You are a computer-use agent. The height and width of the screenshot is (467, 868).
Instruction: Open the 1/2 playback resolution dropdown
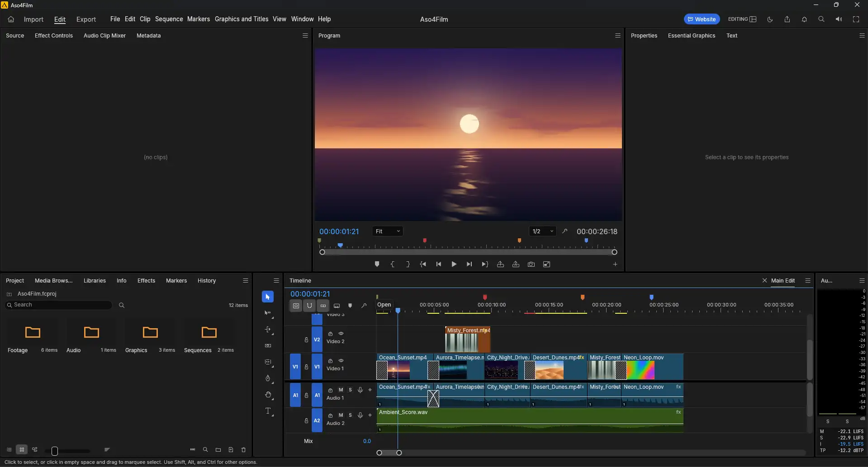pos(543,231)
